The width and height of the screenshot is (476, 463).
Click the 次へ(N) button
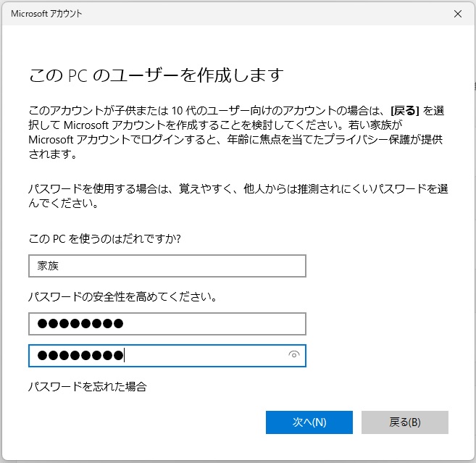click(309, 422)
